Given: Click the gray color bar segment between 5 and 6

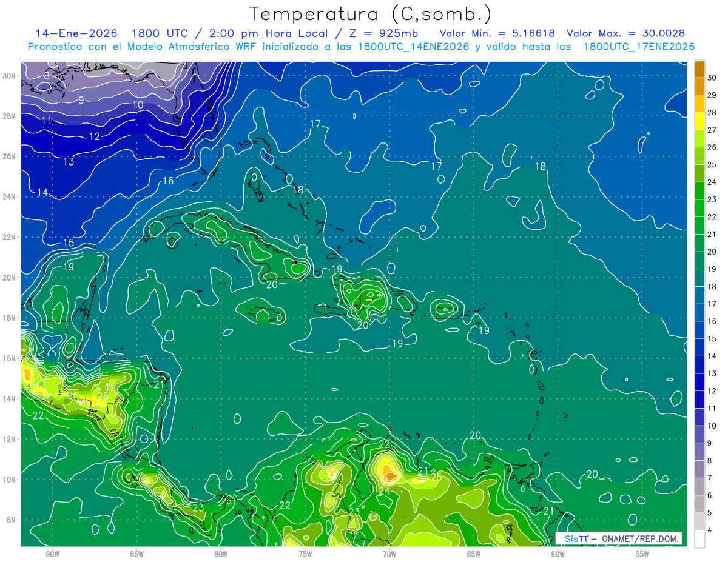Looking at the screenshot, I should tap(699, 504).
